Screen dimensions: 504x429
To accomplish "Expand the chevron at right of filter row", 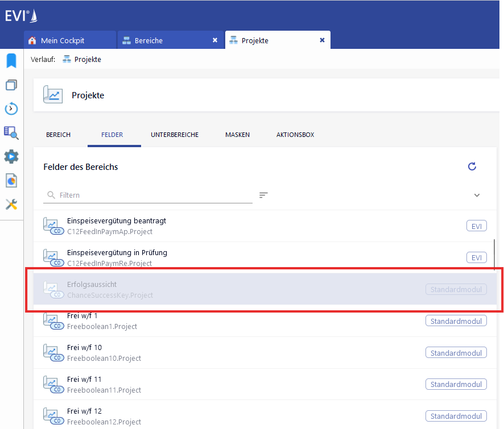I will click(477, 195).
